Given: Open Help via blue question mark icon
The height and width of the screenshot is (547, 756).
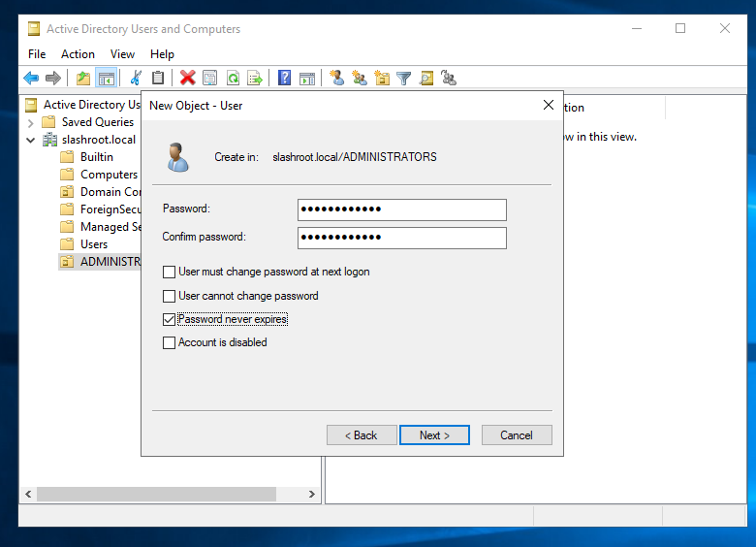Looking at the screenshot, I should pyautogui.click(x=285, y=79).
